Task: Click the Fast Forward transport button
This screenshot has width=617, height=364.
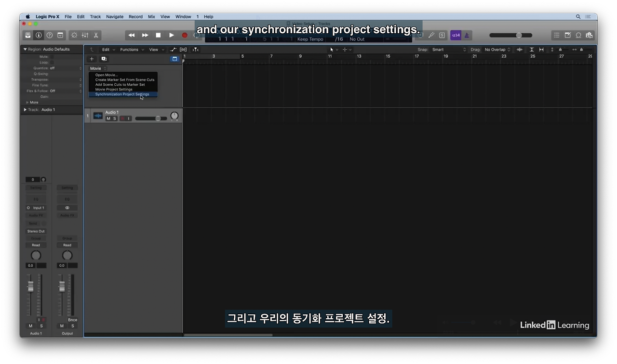Action: click(145, 35)
